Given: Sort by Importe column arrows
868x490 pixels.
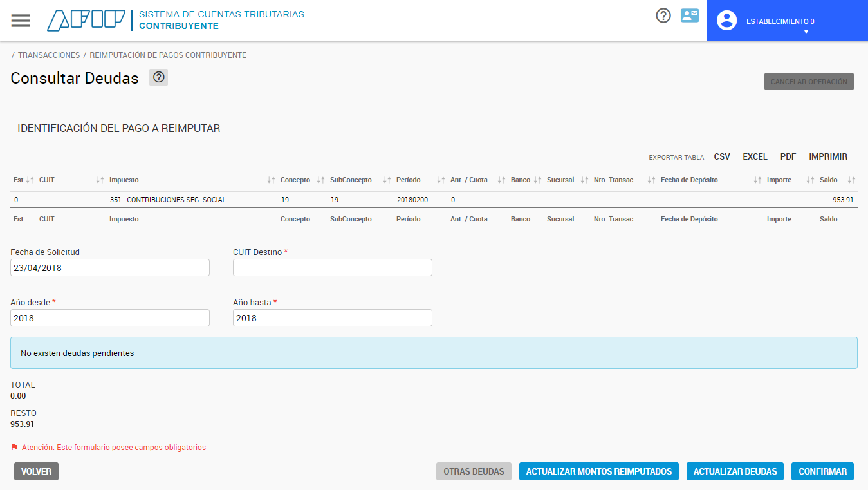Looking at the screenshot, I should pos(810,180).
